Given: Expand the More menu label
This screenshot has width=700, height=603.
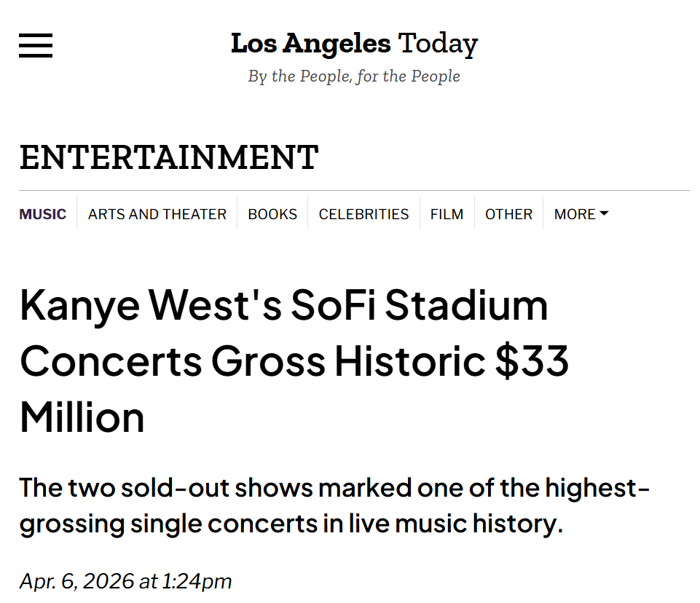Looking at the screenshot, I should (575, 214).
